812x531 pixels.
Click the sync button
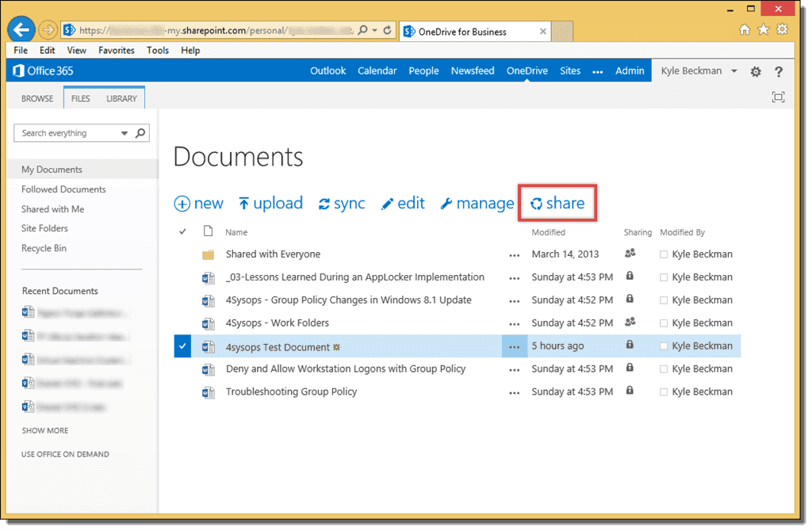point(342,203)
